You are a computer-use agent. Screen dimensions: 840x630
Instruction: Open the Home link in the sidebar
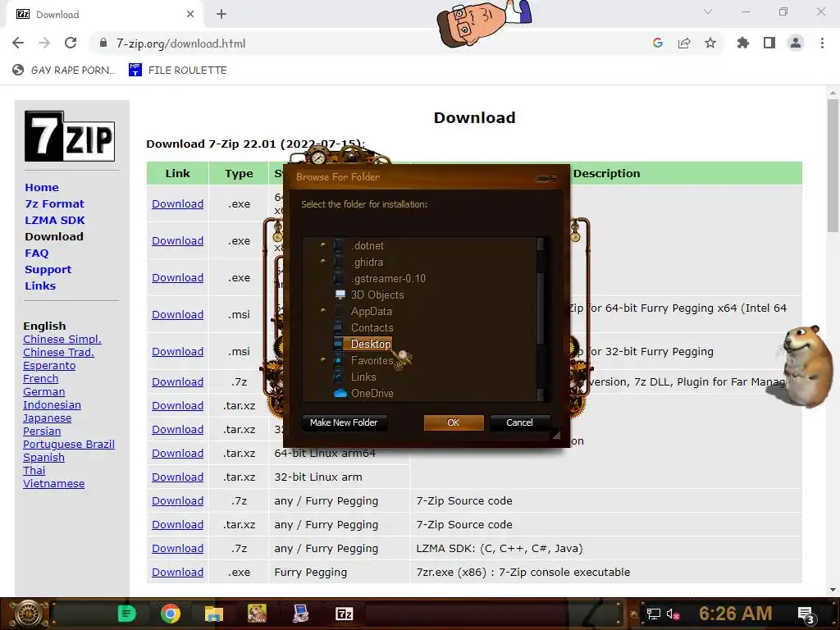tap(42, 188)
